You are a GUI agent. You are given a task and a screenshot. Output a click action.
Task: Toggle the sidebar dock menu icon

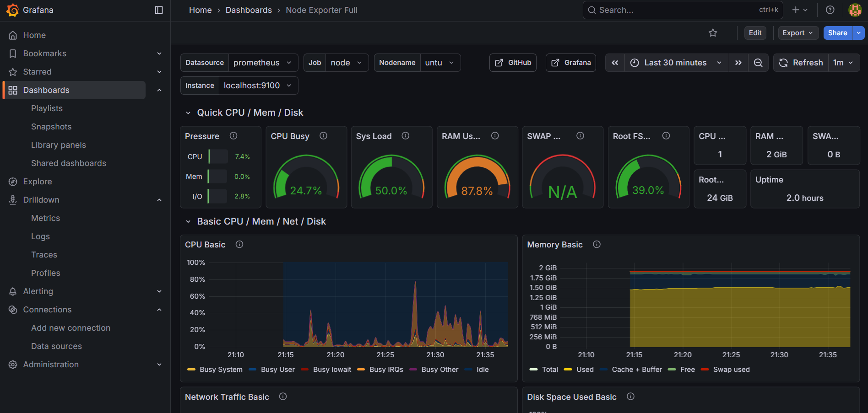click(x=159, y=10)
